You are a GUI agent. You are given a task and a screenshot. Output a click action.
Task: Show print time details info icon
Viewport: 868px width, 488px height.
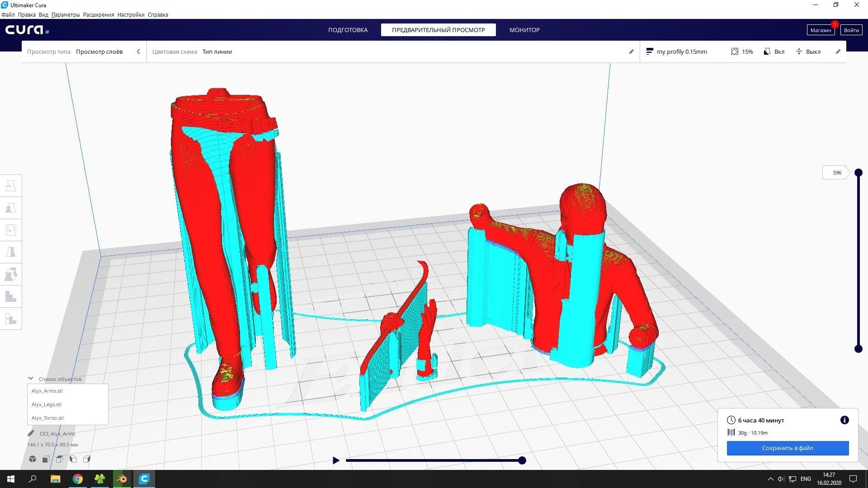tap(844, 420)
